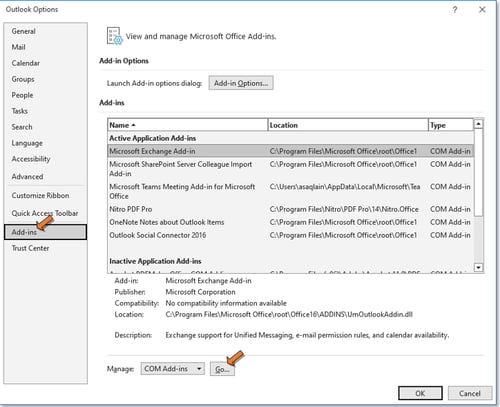Click the Nitro PDF Pro location path
The height and width of the screenshot is (407, 500).
(x=344, y=209)
